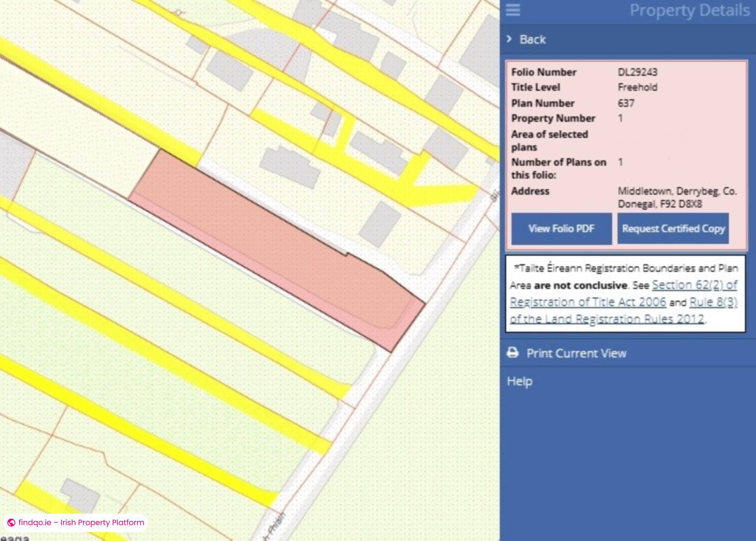Image resolution: width=756 pixels, height=541 pixels.
Task: Click the chevron arrow next to Back
Action: (510, 39)
